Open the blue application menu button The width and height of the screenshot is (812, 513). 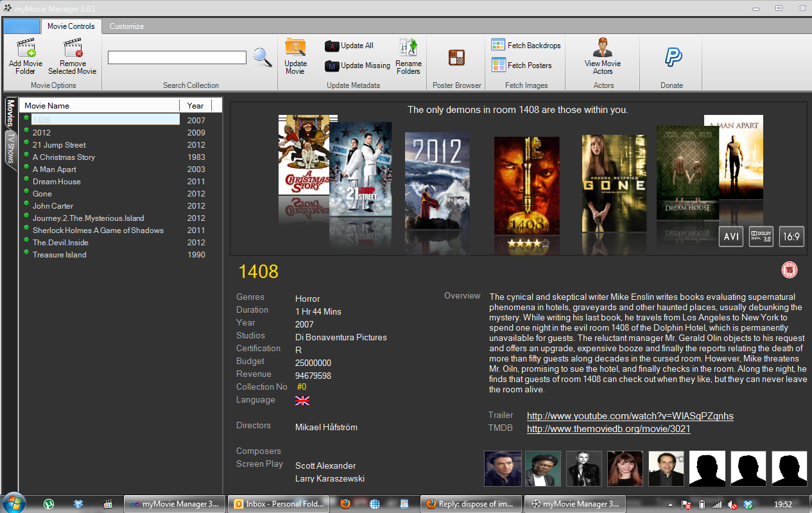(21, 26)
